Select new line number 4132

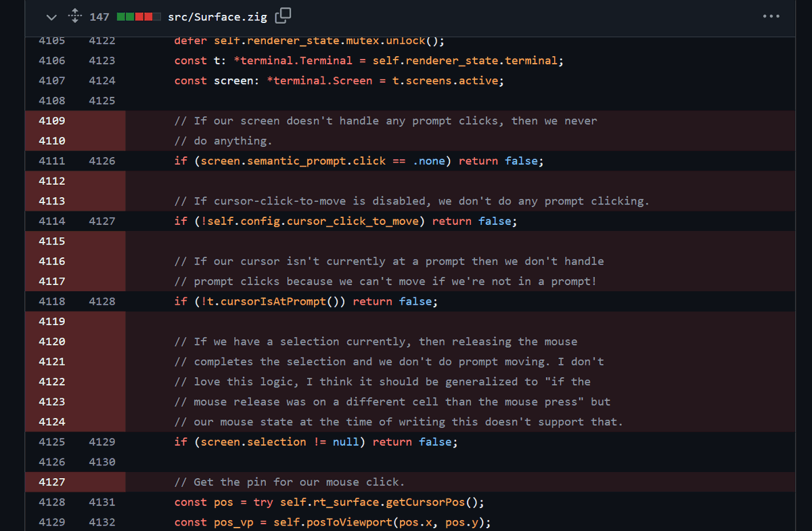coord(101,522)
